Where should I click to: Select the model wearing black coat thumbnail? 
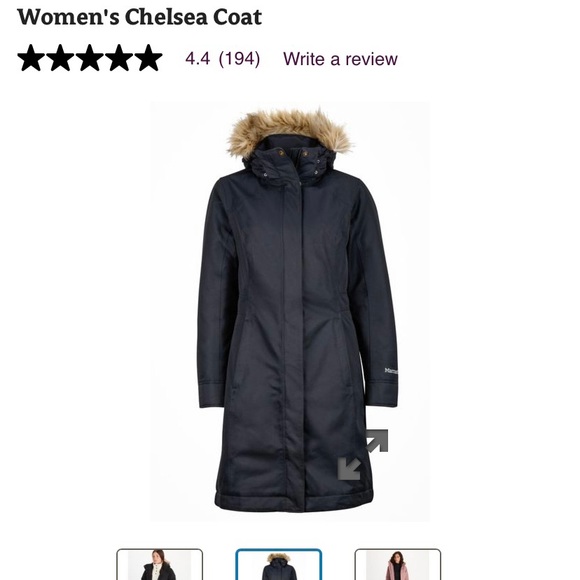159,564
